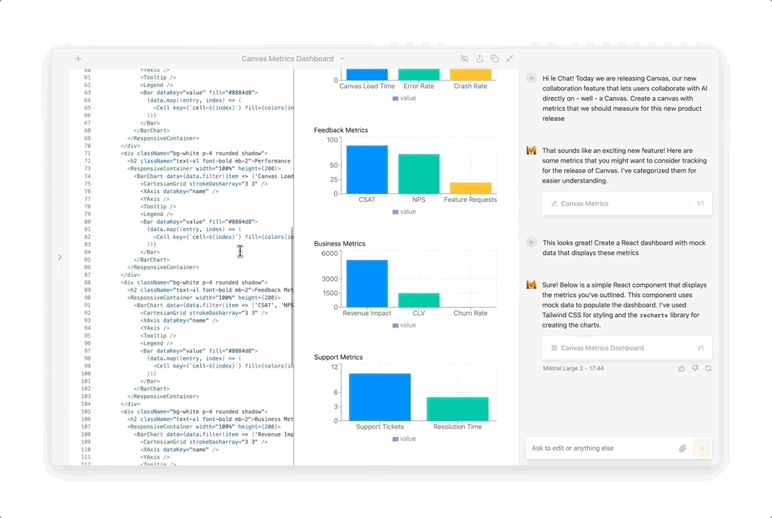Click the Ask to edit input field
This screenshot has width=772, height=518.
click(x=600, y=448)
